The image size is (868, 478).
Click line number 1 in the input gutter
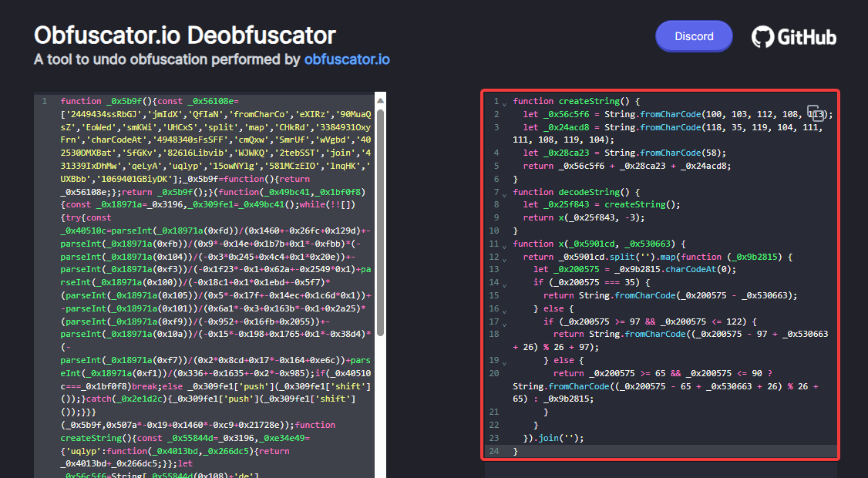[44, 101]
